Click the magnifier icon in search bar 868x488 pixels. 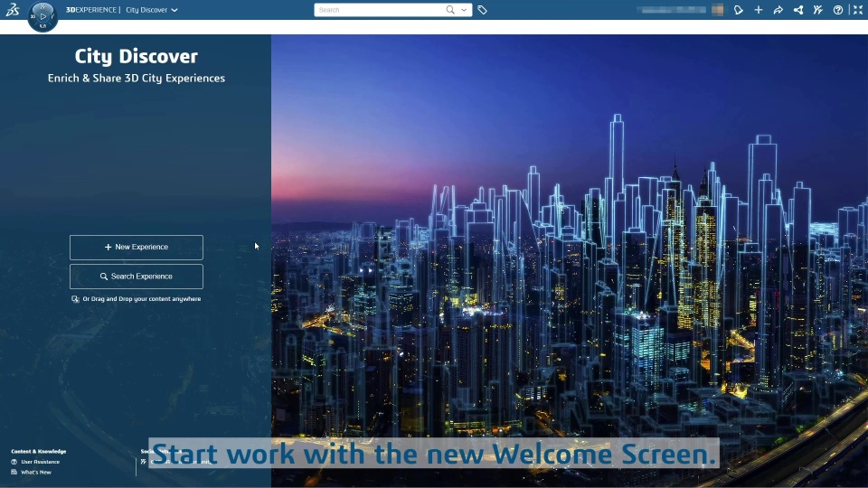click(450, 9)
